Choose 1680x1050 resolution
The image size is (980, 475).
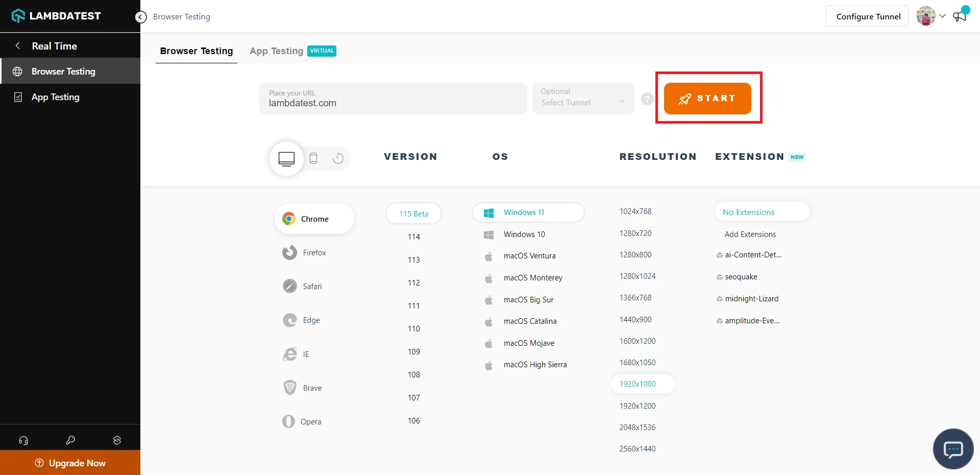click(638, 362)
